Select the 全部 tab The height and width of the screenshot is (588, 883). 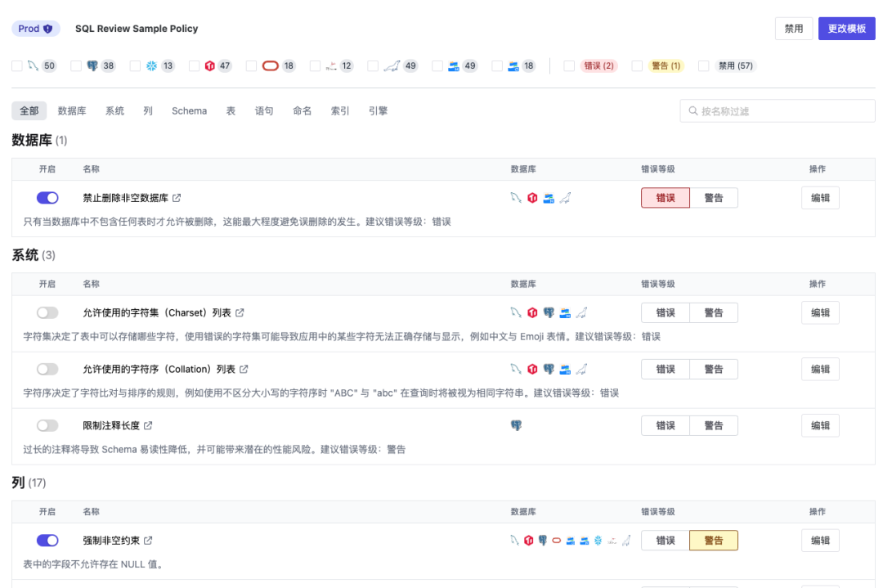29,111
